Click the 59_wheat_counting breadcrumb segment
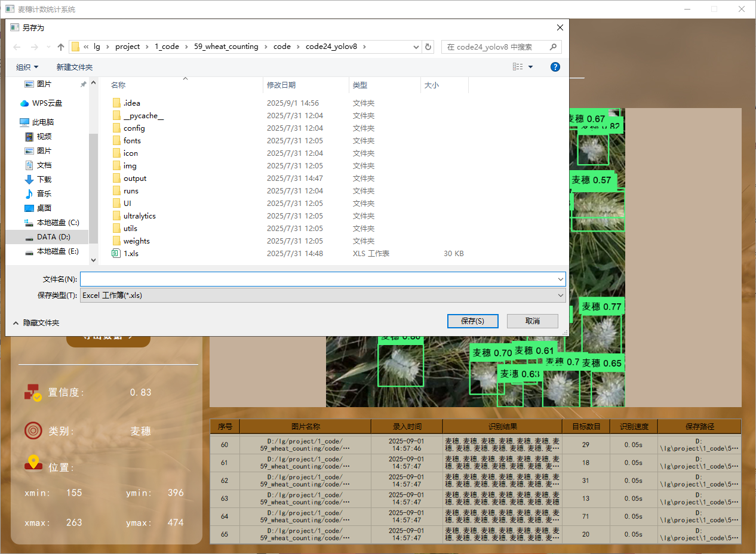Image resolution: width=756 pixels, height=554 pixels. (x=226, y=47)
